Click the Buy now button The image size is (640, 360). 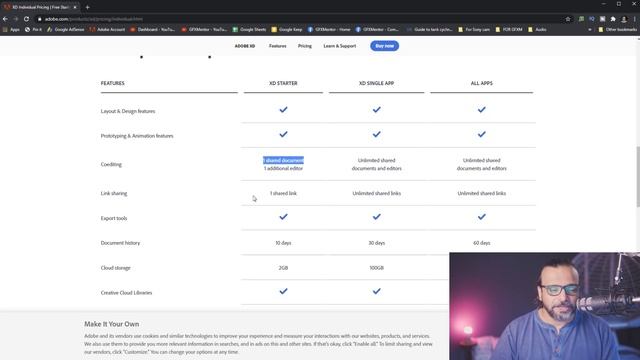click(x=384, y=46)
